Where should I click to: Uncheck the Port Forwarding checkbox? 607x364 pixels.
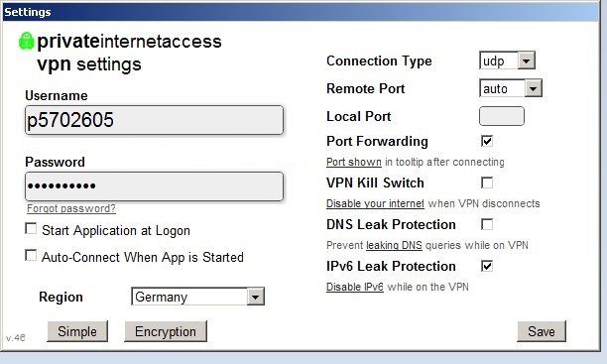[487, 141]
